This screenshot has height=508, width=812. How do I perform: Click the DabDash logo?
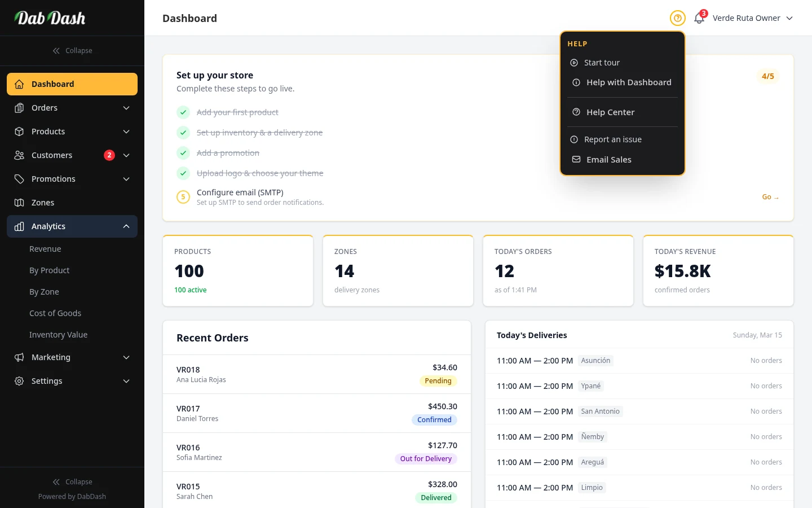pos(50,18)
